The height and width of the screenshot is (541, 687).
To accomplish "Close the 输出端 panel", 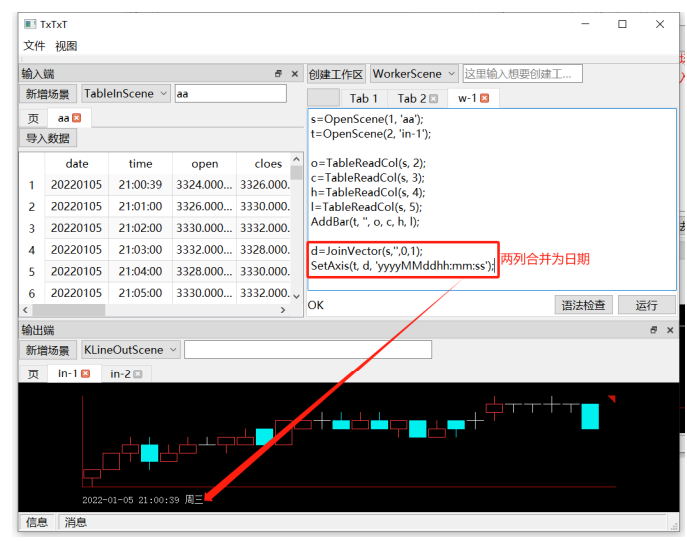I will pos(670,330).
